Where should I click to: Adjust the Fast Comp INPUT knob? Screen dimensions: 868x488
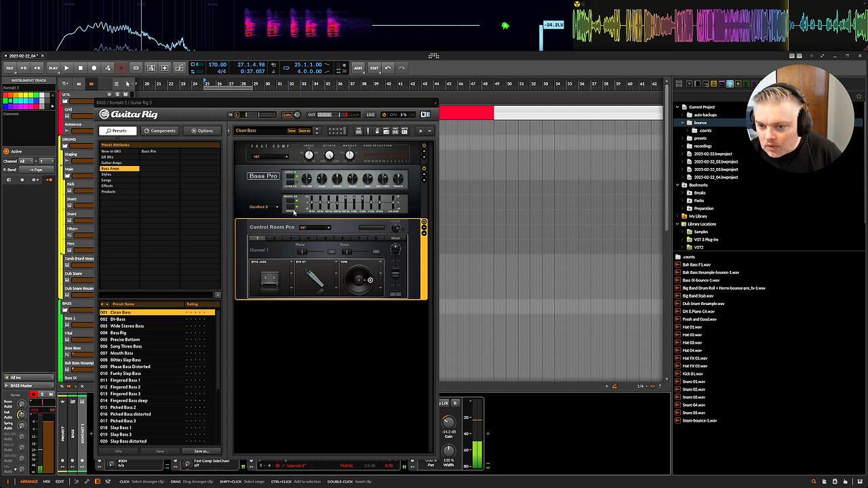pos(309,155)
